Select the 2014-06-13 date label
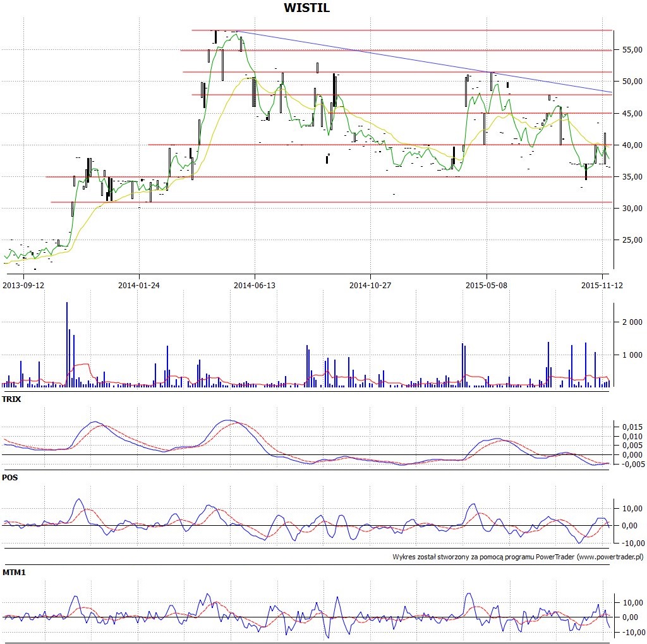 (x=255, y=285)
